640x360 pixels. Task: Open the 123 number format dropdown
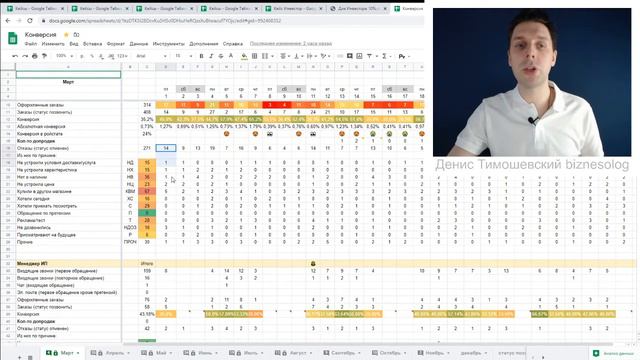coord(122,56)
